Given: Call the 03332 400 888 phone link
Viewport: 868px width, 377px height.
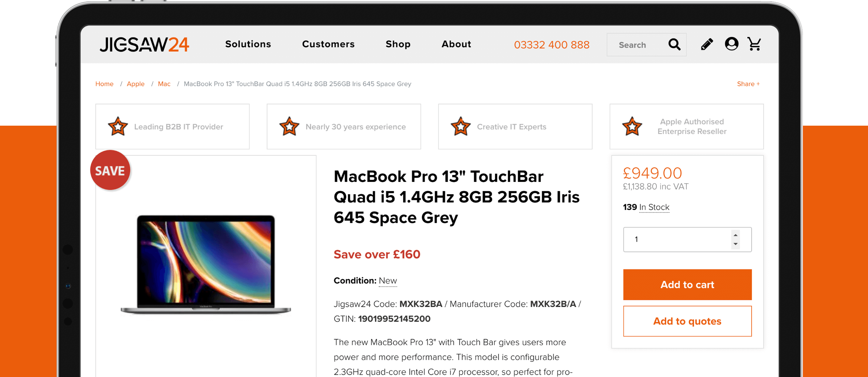Looking at the screenshot, I should pyautogui.click(x=551, y=45).
